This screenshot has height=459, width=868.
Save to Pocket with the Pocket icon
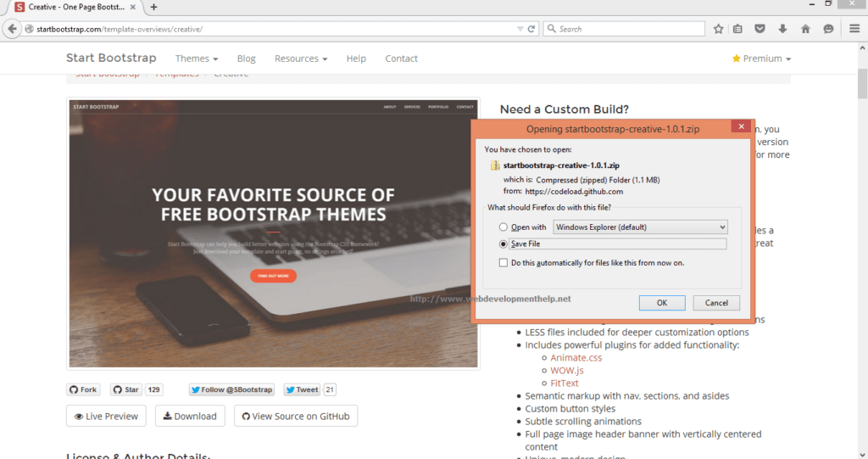tap(759, 29)
